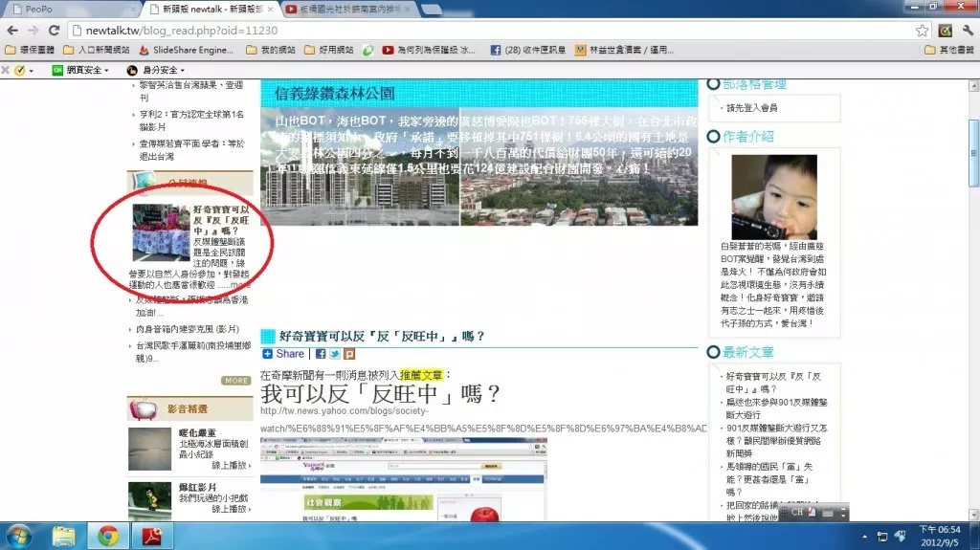Screen dimensions: 980x550
Task: Open the Chrome wrench settings menu
Action: [969, 30]
